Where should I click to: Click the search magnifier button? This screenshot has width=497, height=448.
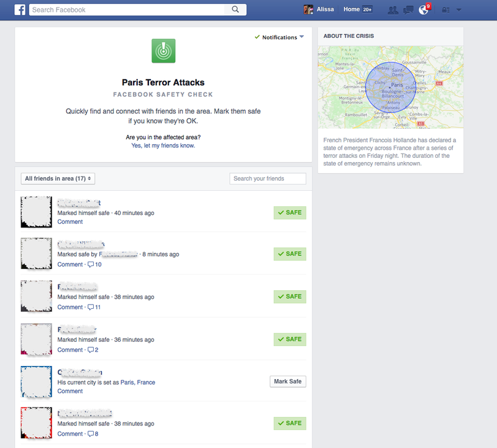235,9
